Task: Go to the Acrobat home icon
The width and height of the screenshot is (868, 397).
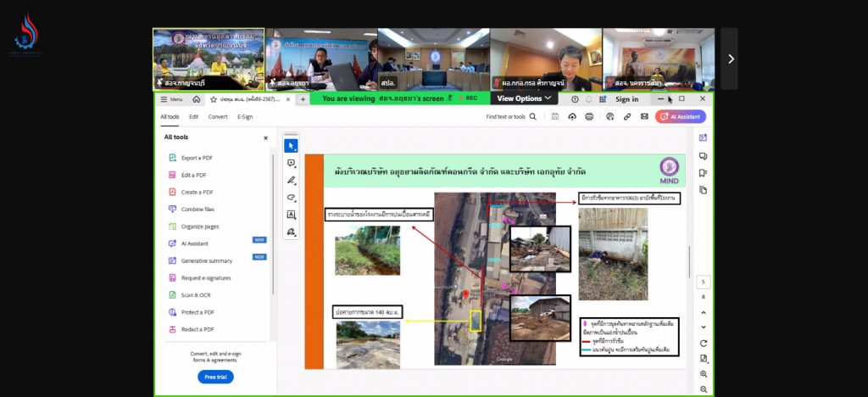Action: tap(197, 99)
